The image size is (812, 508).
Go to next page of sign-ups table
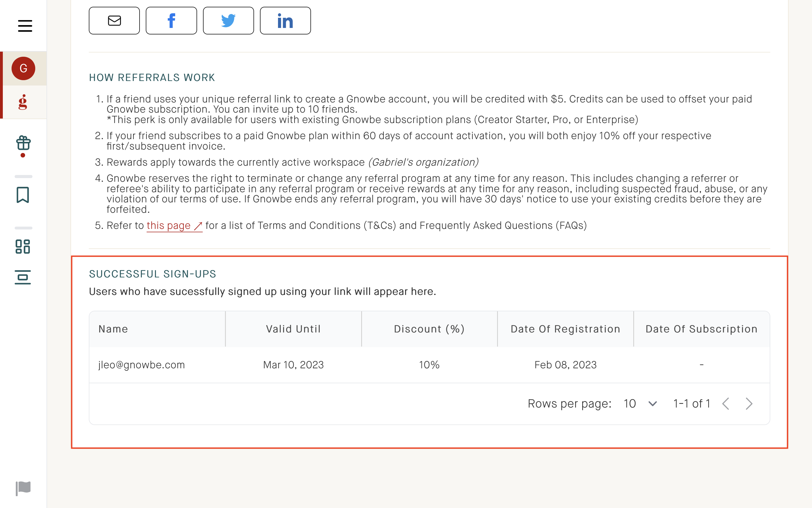point(749,404)
